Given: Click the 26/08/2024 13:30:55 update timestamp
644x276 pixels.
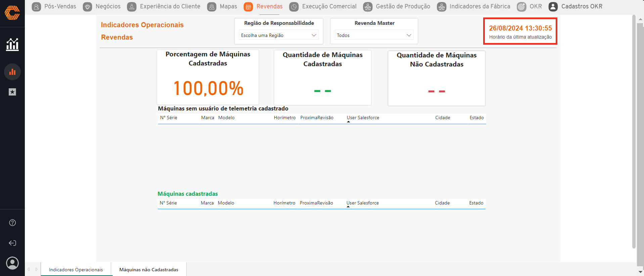Looking at the screenshot, I should point(520,28).
